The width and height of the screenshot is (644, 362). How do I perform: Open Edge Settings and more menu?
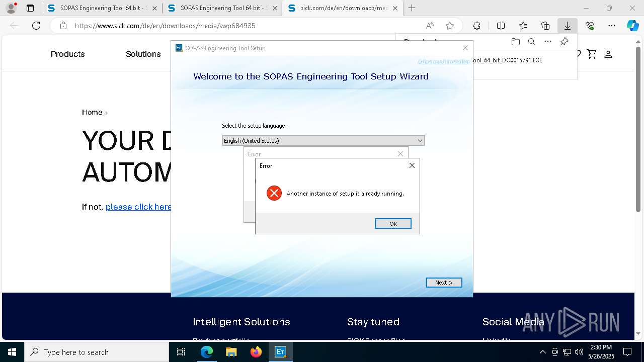click(x=612, y=26)
